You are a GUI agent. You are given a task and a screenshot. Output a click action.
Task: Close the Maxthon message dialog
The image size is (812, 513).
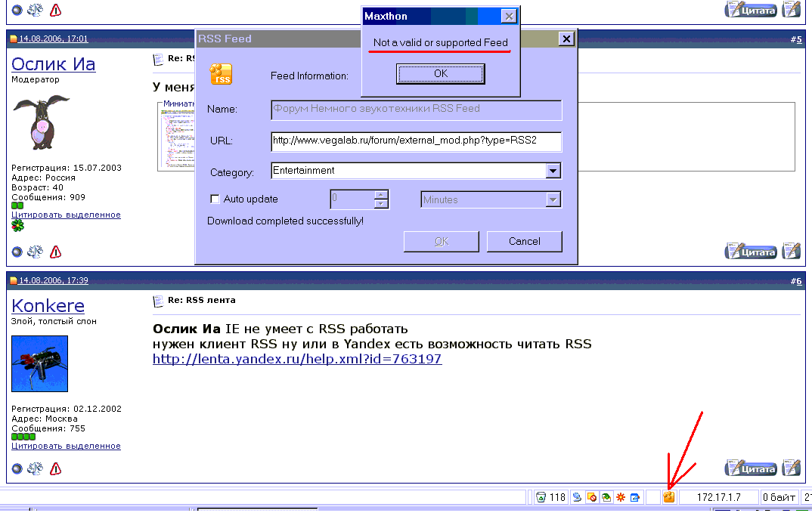(509, 16)
